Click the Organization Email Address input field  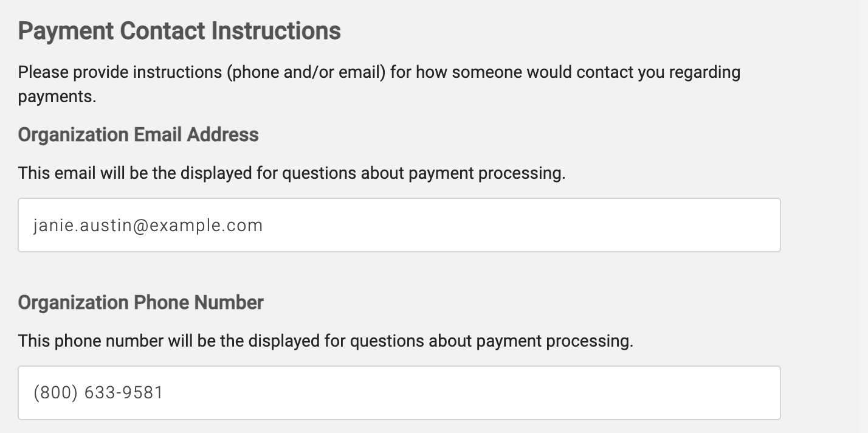coord(399,225)
